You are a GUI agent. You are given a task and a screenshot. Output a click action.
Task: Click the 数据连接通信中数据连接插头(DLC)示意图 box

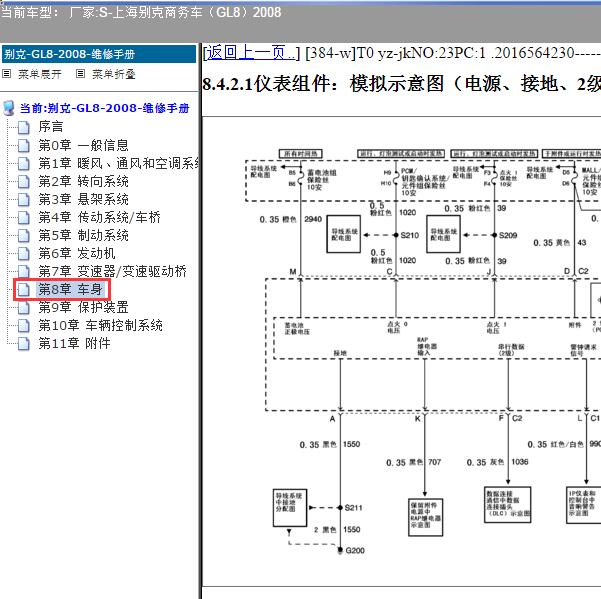pos(507,505)
